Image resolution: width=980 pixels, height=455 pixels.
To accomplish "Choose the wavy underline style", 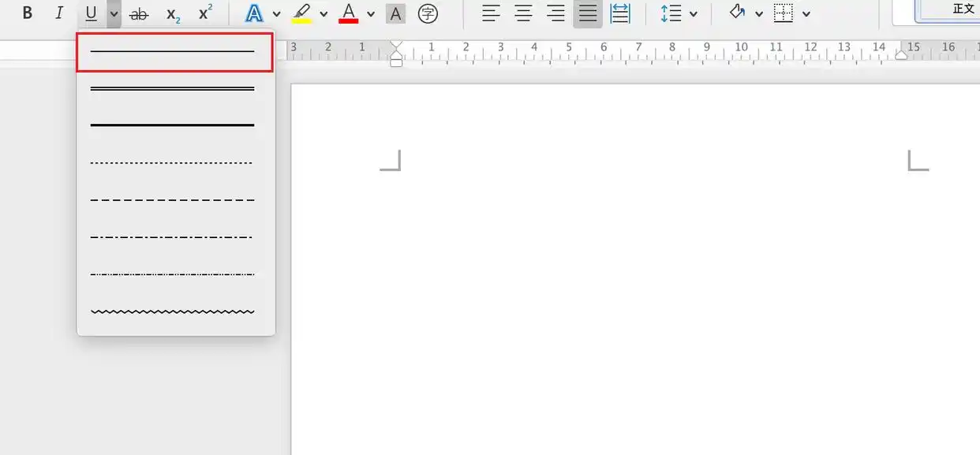I will pos(174,311).
